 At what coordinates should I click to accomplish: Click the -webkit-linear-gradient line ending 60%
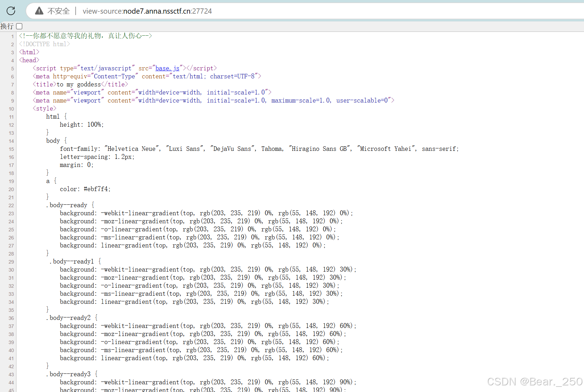click(208, 326)
